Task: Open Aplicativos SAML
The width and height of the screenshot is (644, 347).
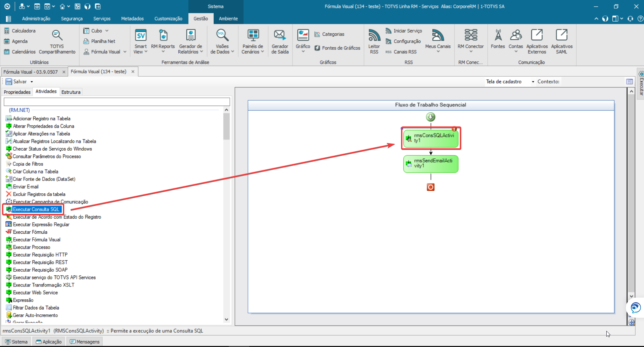Action: click(562, 41)
